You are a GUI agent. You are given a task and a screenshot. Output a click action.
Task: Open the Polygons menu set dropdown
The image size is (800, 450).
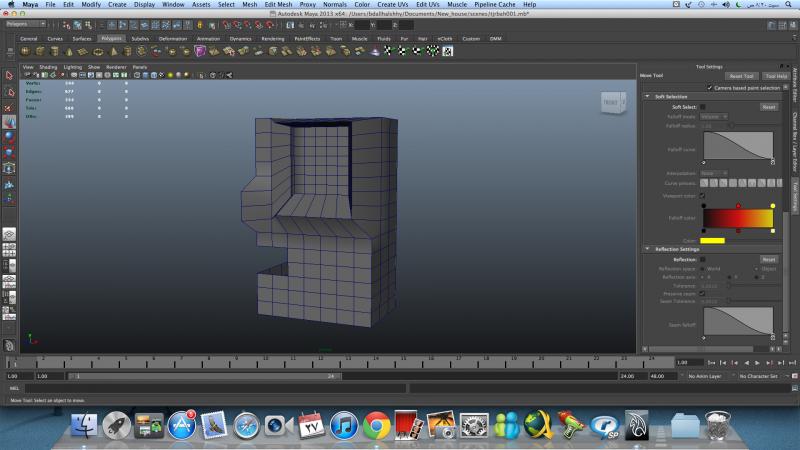click(x=25, y=25)
